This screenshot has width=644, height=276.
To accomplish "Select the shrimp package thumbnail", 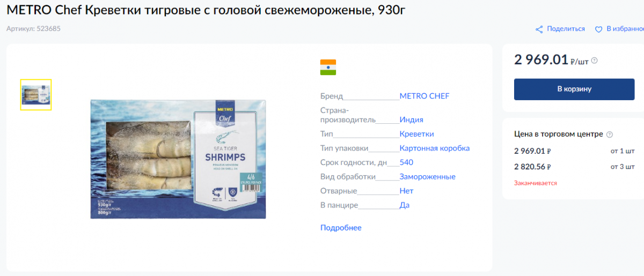I will [36, 95].
